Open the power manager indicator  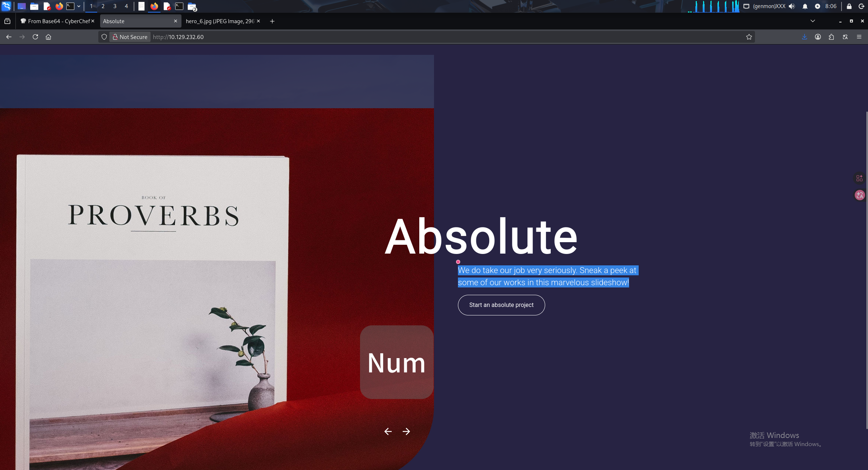(x=818, y=6)
